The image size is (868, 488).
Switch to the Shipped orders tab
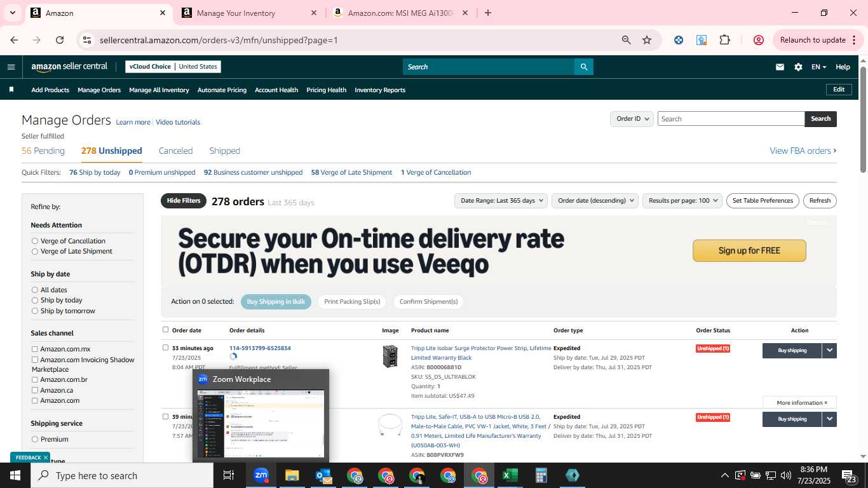[x=224, y=151]
